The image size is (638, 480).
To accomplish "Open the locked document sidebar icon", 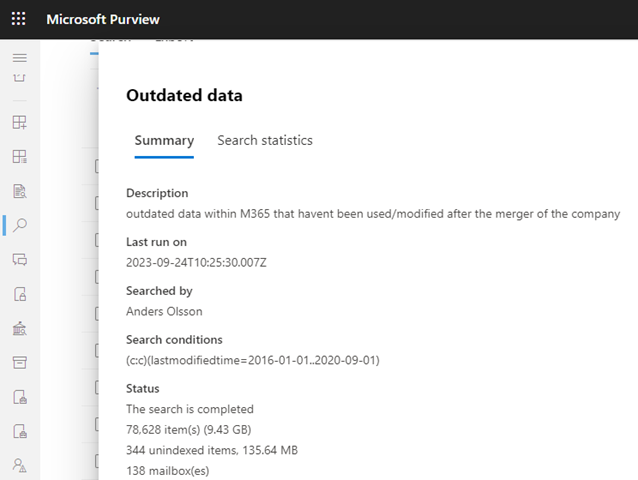I will pos(19,294).
